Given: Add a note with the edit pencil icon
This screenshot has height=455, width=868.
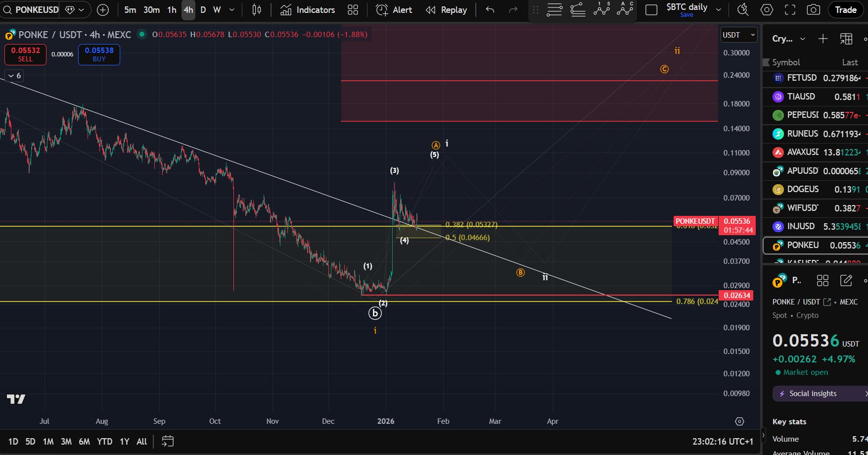Looking at the screenshot, I should 846,281.
